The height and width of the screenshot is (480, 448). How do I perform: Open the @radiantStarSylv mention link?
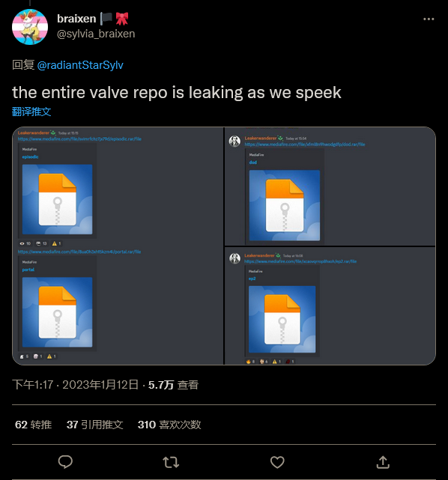click(x=80, y=65)
